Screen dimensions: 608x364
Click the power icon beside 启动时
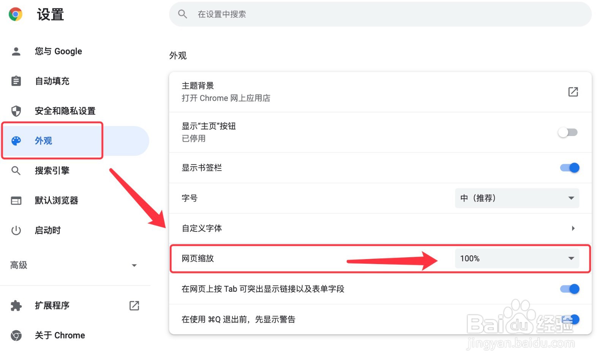pos(16,230)
